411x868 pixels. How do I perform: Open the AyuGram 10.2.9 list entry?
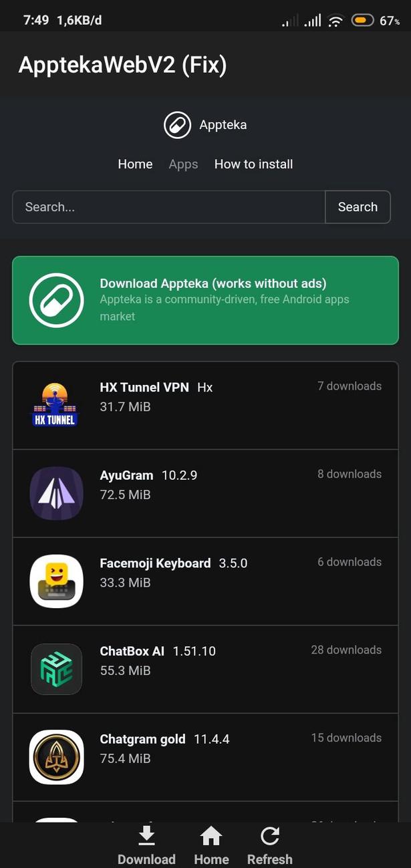[205, 493]
